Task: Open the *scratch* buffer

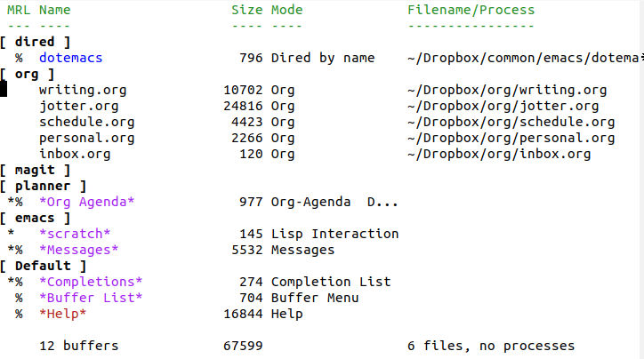Action: pos(75,234)
